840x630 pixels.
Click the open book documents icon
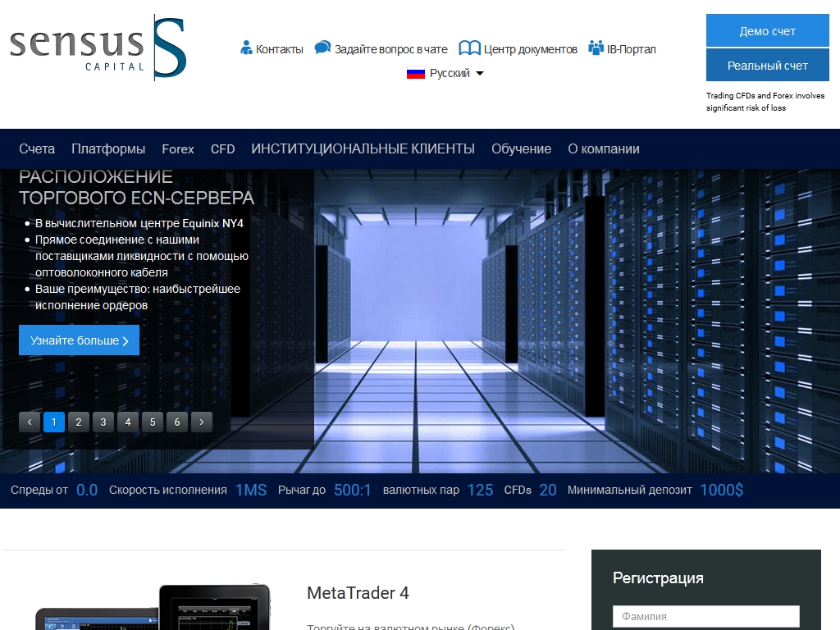coord(469,48)
